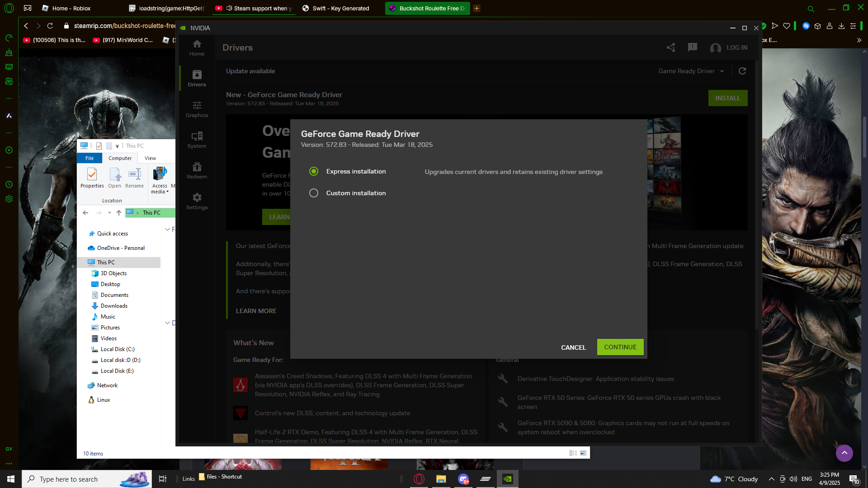
Task: Show hidden system tray icons
Action: [771, 479]
